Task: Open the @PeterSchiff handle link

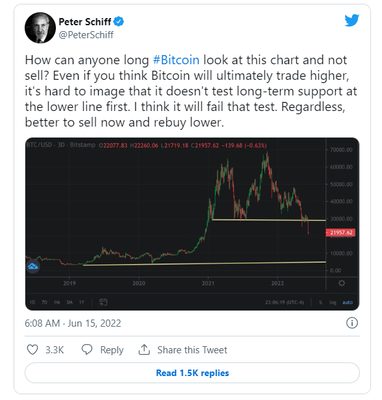Action: [x=86, y=35]
